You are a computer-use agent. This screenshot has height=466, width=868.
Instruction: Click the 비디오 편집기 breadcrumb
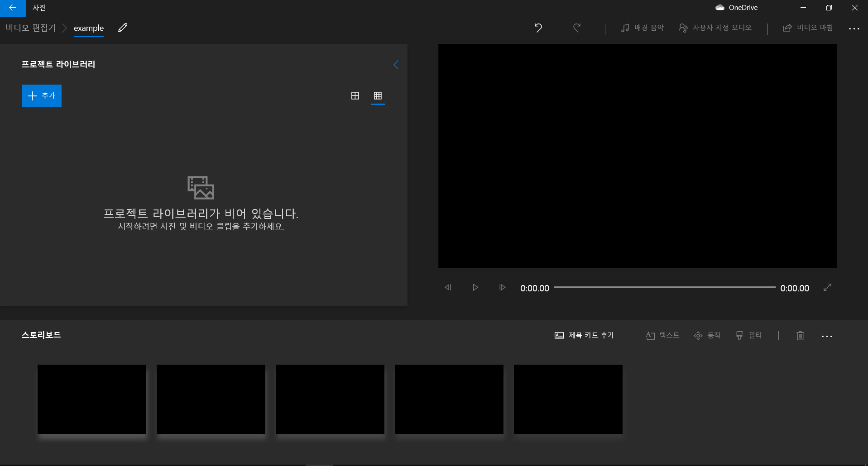[30, 28]
